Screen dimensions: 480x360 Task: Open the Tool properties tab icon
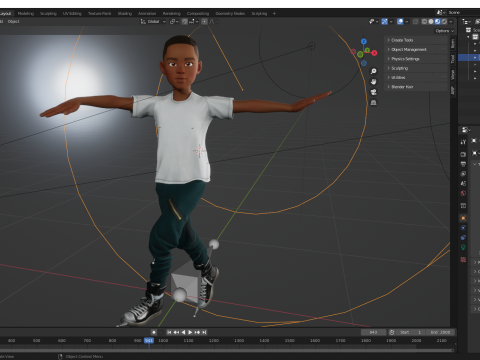(x=463, y=142)
